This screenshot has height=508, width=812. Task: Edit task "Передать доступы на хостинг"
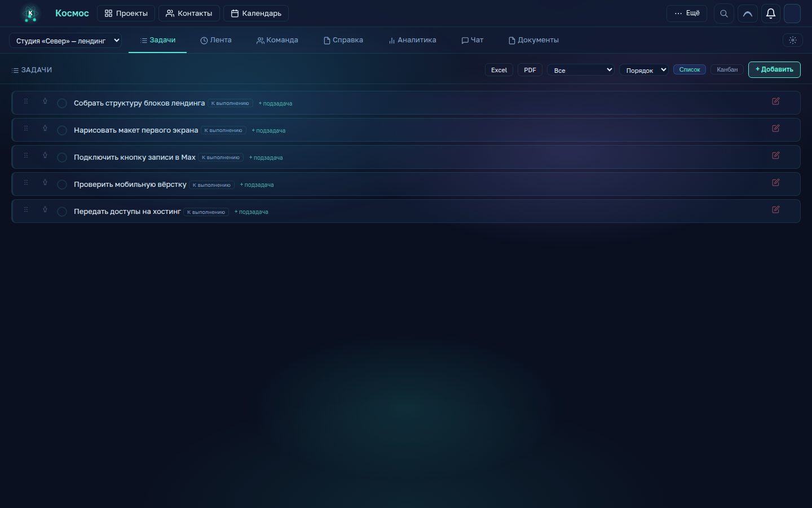tap(776, 209)
